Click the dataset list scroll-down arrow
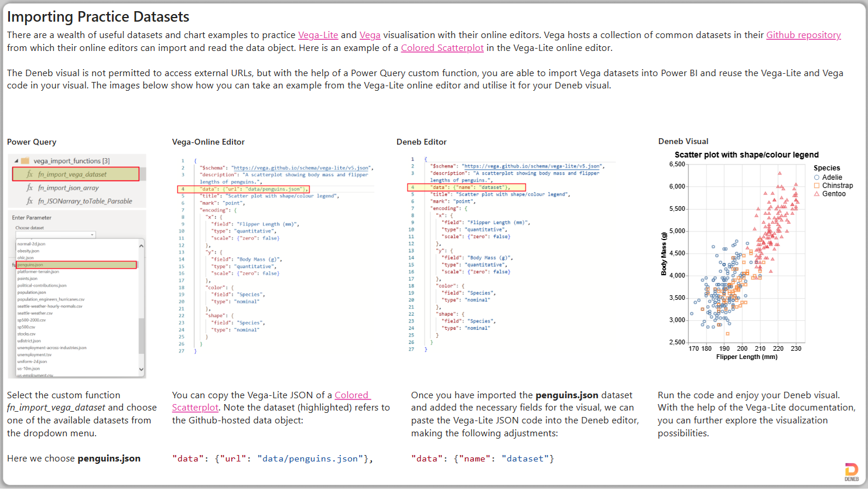This screenshot has height=489, width=868. point(141,369)
